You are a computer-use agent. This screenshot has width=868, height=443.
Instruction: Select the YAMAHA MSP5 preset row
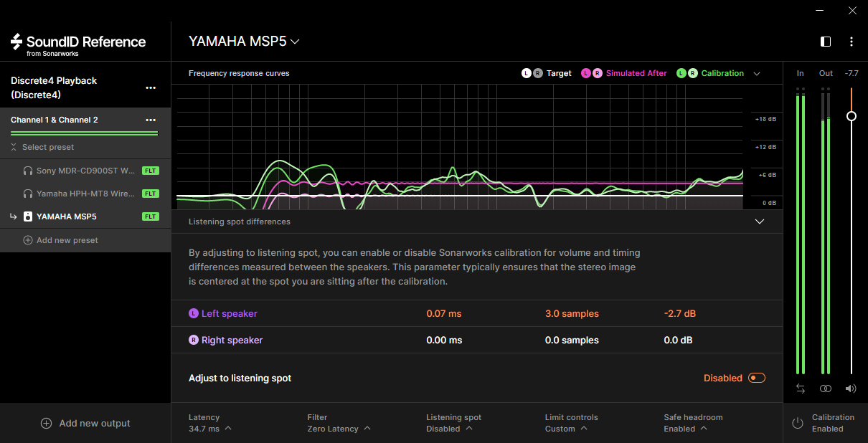click(85, 216)
